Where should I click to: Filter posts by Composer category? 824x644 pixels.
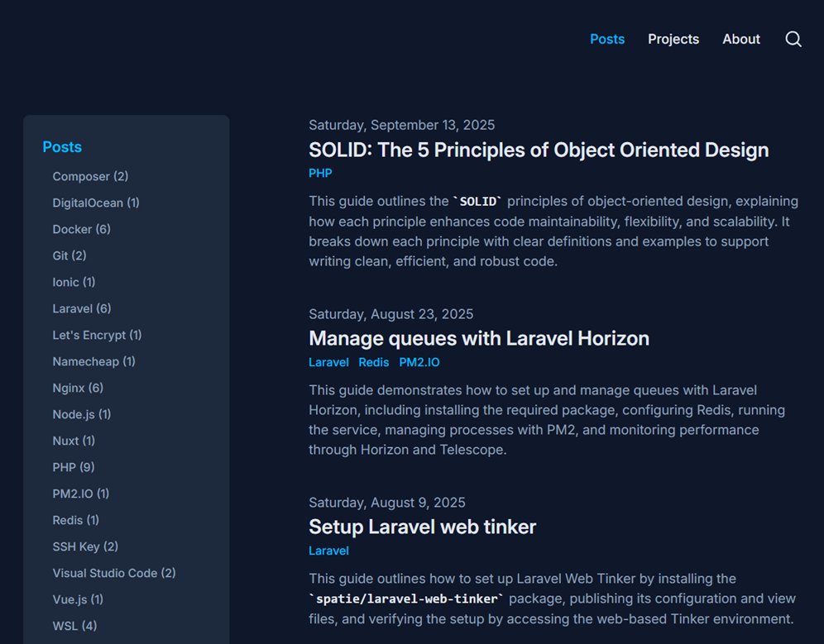(x=90, y=176)
